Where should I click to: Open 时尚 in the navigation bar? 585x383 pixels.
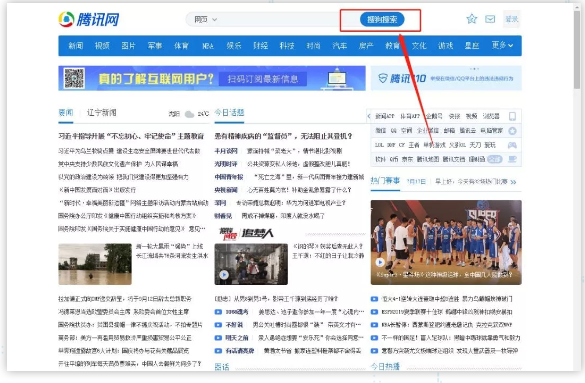point(313,45)
